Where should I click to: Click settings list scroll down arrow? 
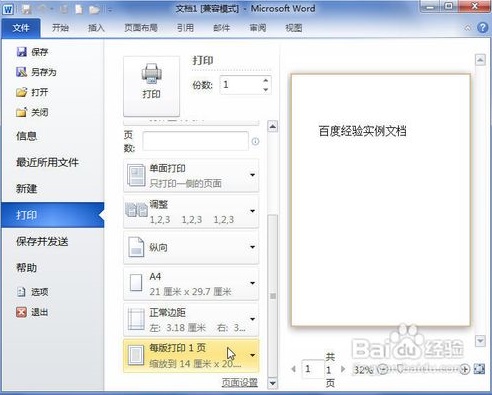tap(273, 383)
